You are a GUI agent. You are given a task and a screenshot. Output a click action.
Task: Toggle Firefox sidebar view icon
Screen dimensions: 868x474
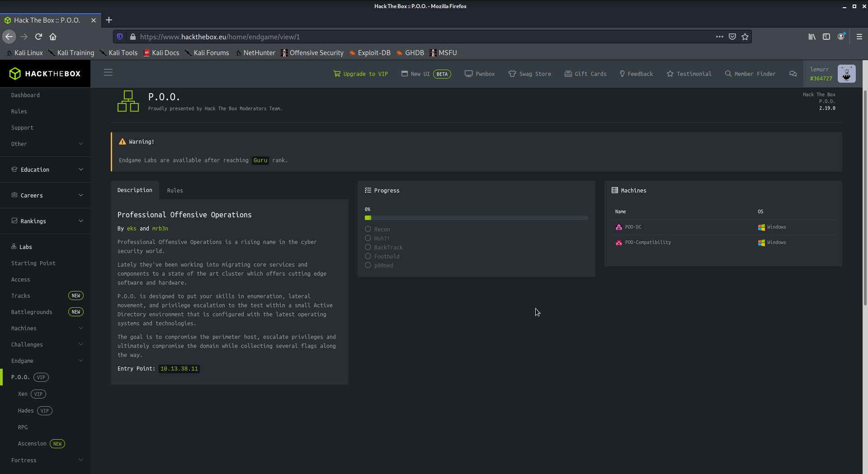click(826, 37)
